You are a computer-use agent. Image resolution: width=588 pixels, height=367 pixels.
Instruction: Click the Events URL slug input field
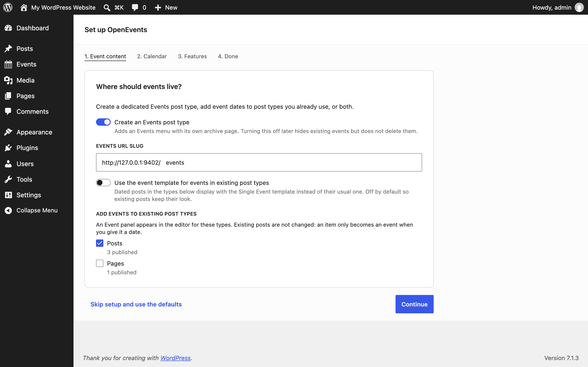coord(259,162)
